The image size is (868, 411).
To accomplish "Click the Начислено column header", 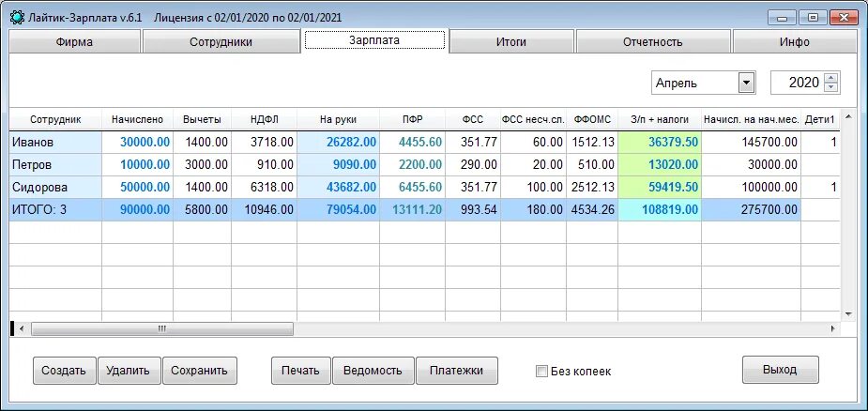I will tap(137, 119).
